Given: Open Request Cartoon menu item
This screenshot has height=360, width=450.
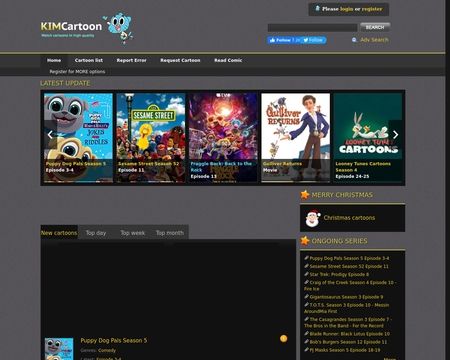Looking at the screenshot, I should [180, 60].
